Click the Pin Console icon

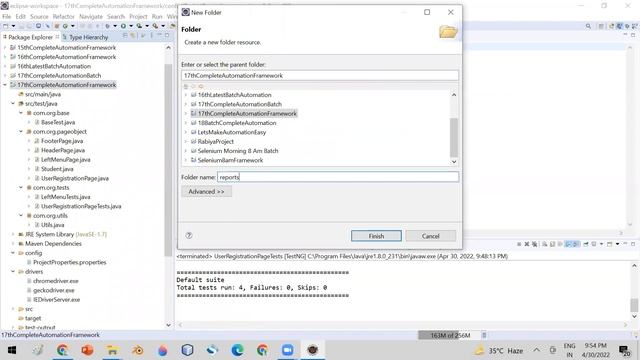(586, 244)
